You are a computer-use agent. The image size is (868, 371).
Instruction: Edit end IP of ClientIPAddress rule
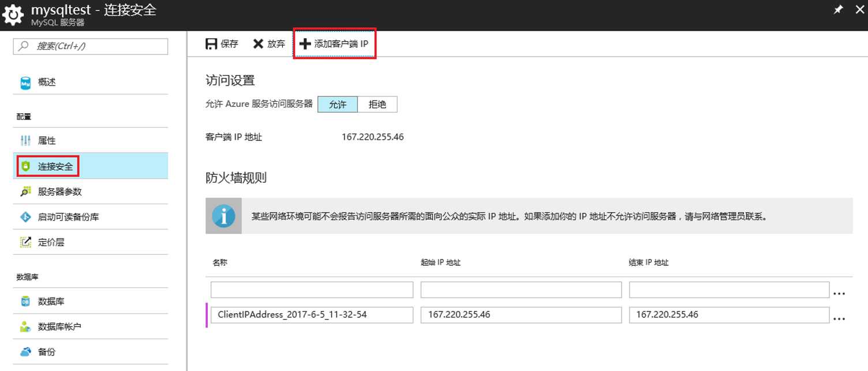729,315
